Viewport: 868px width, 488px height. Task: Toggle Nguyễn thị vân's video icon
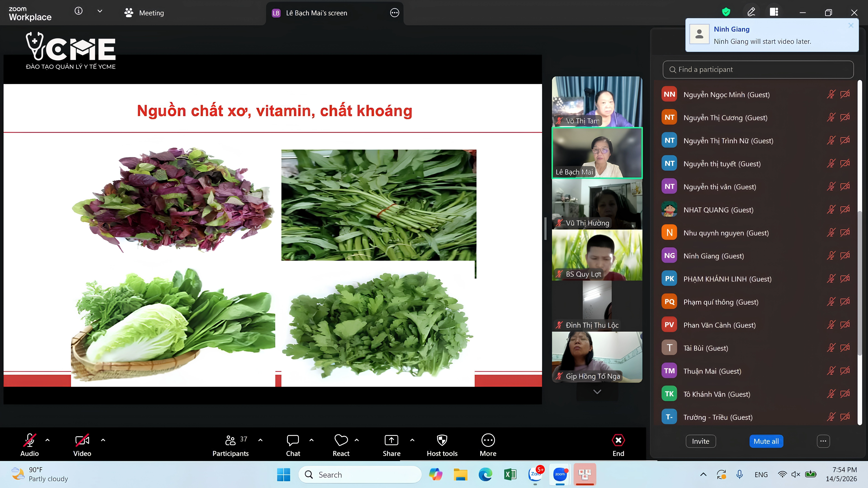click(845, 187)
